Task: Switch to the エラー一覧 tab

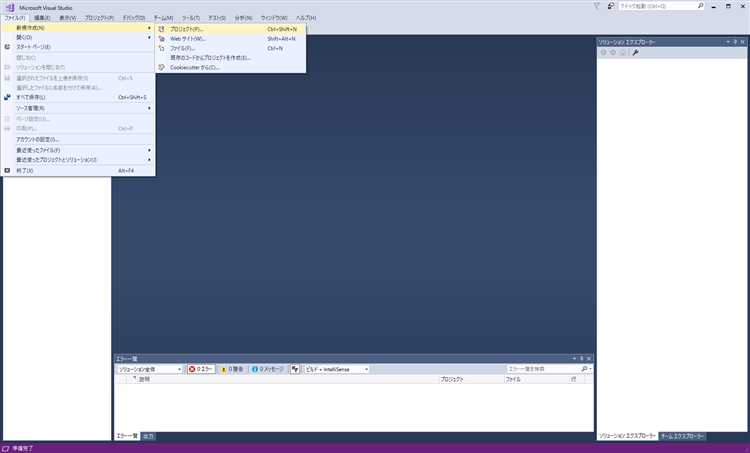Action: [x=127, y=436]
